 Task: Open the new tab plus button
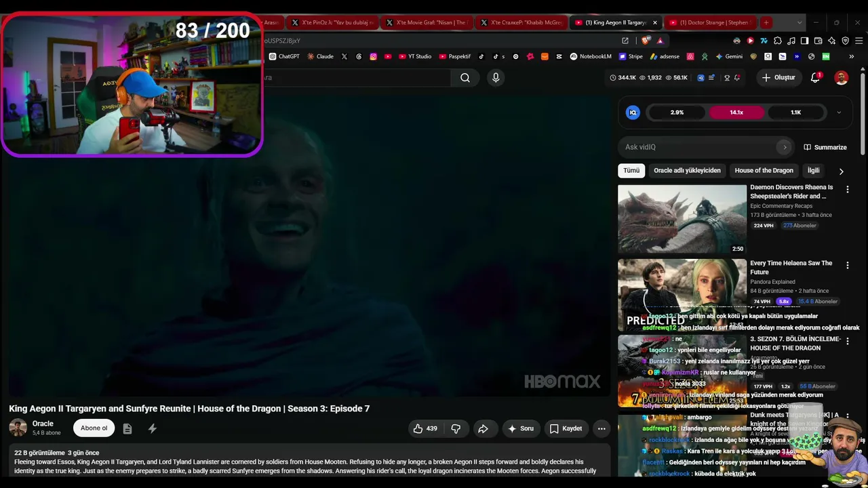(x=766, y=22)
